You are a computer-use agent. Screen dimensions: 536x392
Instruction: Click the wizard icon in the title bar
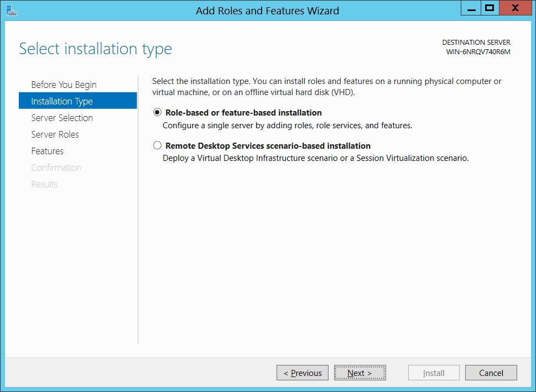click(11, 11)
